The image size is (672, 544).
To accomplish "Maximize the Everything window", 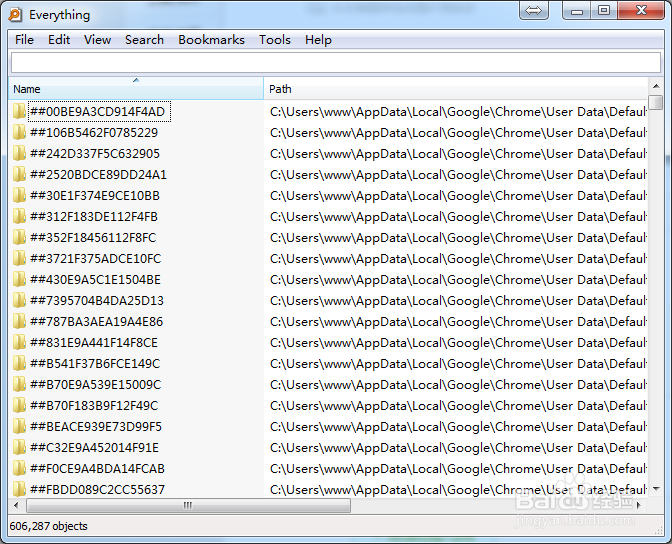I will 604,10.
